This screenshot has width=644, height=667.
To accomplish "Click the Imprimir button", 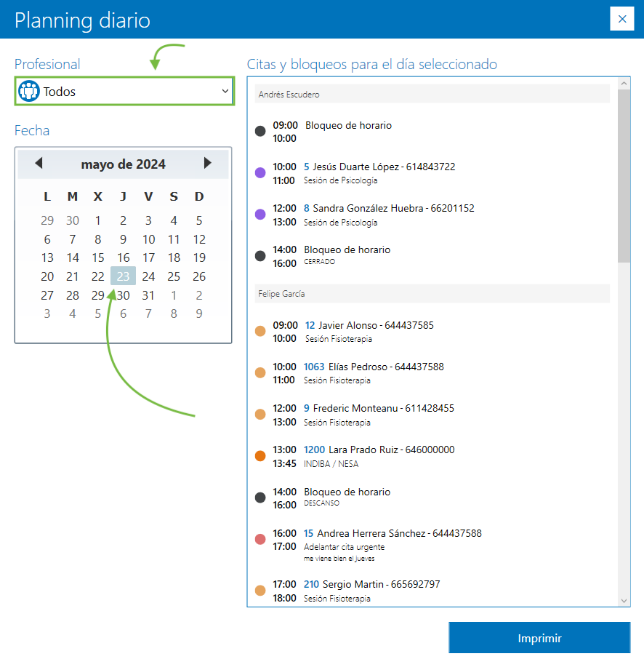I will [x=539, y=638].
